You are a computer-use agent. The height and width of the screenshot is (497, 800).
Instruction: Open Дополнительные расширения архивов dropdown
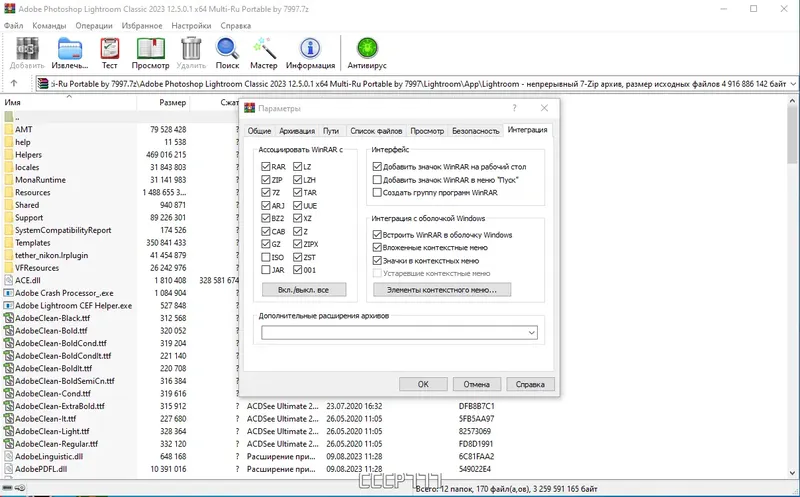[531, 333]
